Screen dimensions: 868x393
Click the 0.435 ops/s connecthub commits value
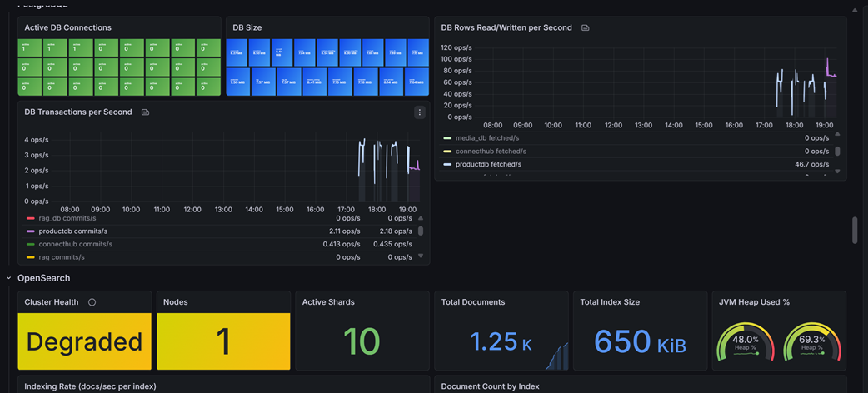point(392,244)
